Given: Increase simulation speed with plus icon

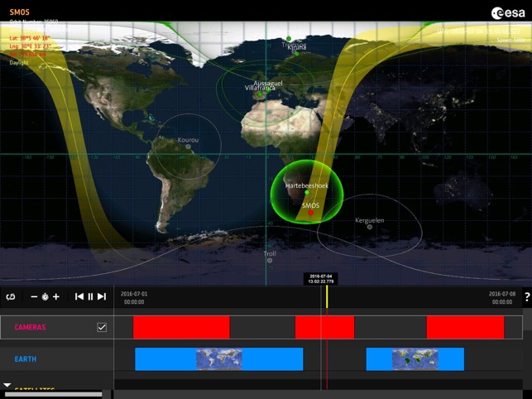Looking at the screenshot, I should (56, 297).
